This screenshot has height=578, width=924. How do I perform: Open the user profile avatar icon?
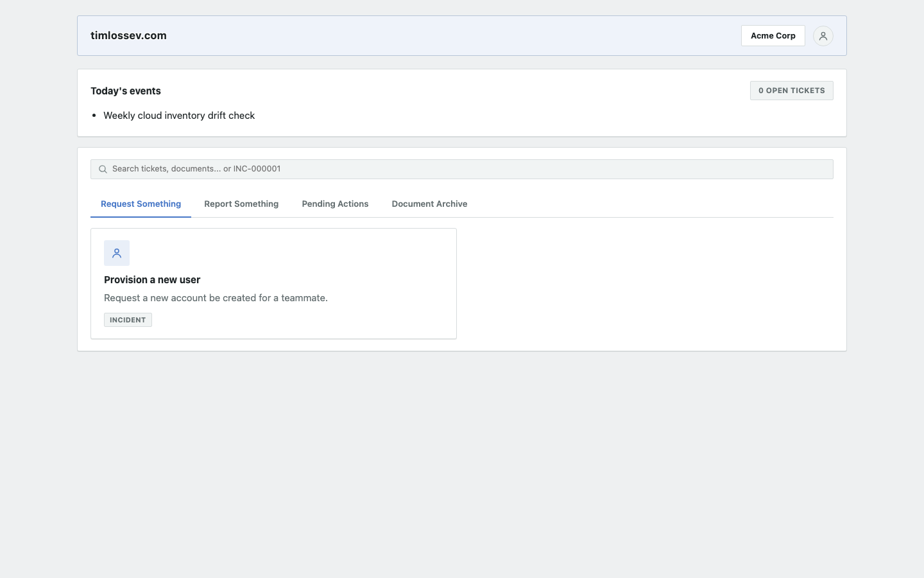click(823, 36)
